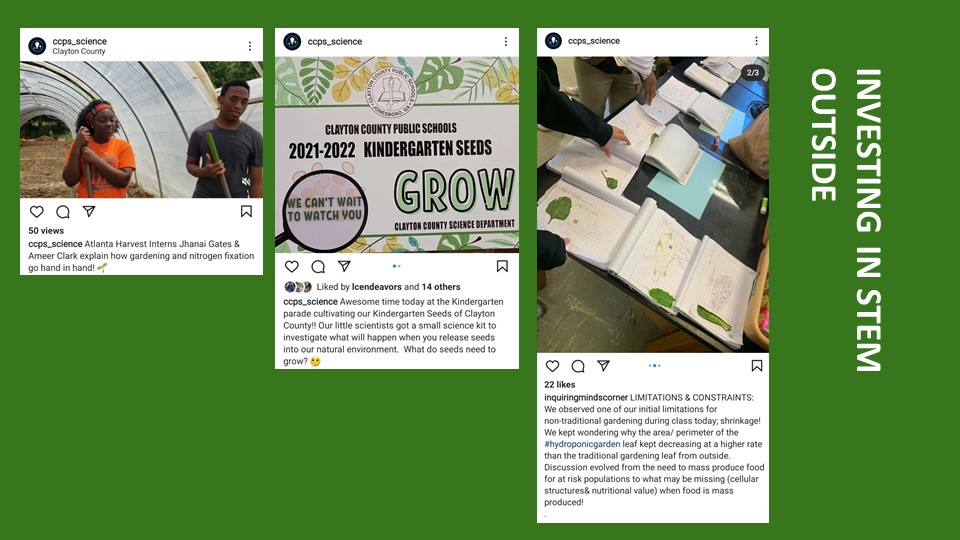This screenshot has height=540, width=960.
Task: Unmute the greenhouse video sound
Action: pos(246,181)
